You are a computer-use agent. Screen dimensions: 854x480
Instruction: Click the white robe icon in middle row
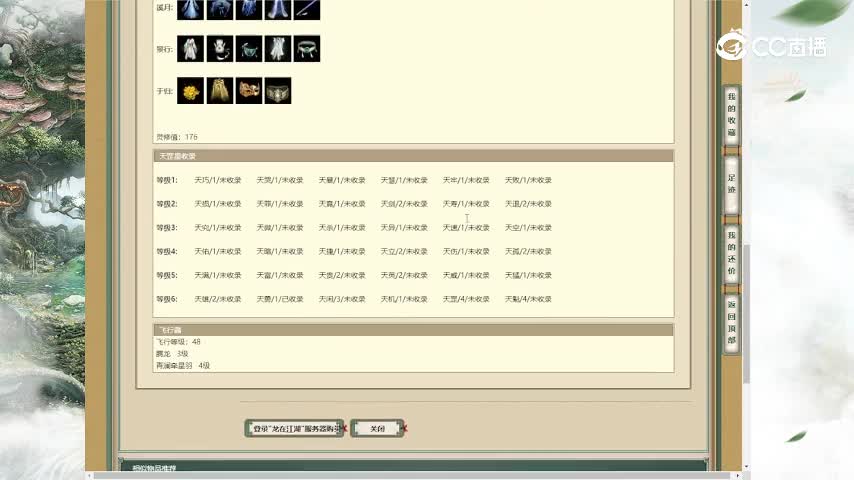click(x=191, y=48)
